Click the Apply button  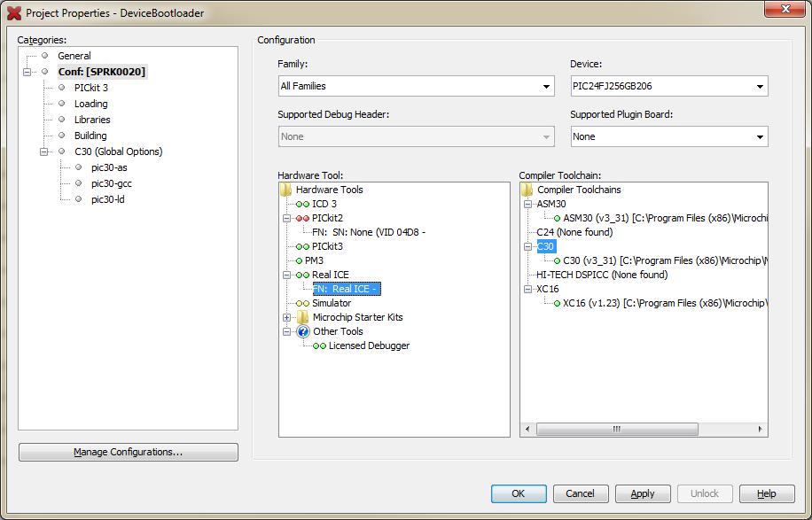coord(643,493)
